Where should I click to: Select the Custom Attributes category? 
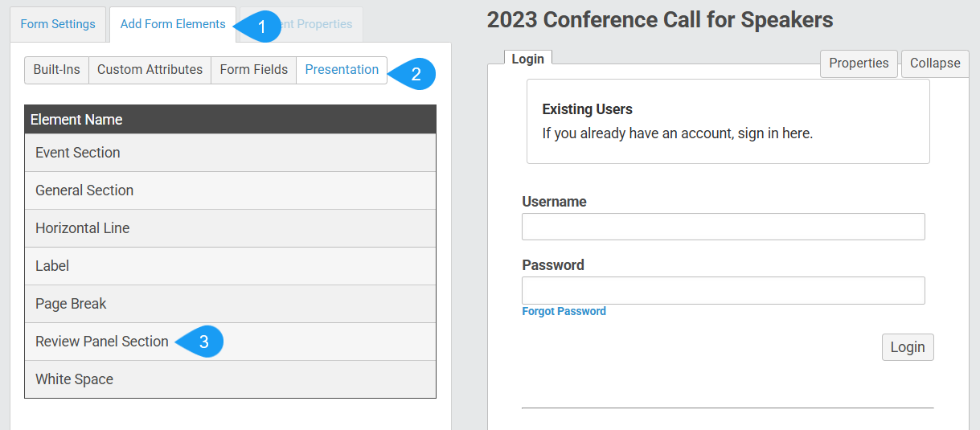coord(150,70)
